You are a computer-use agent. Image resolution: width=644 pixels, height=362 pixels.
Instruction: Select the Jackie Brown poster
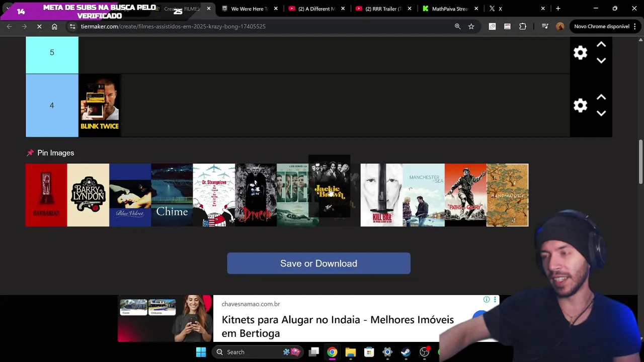(x=329, y=187)
